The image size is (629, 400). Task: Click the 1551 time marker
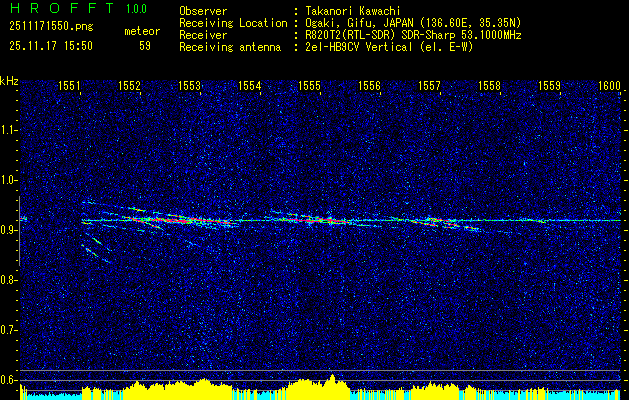pyautogui.click(x=69, y=85)
